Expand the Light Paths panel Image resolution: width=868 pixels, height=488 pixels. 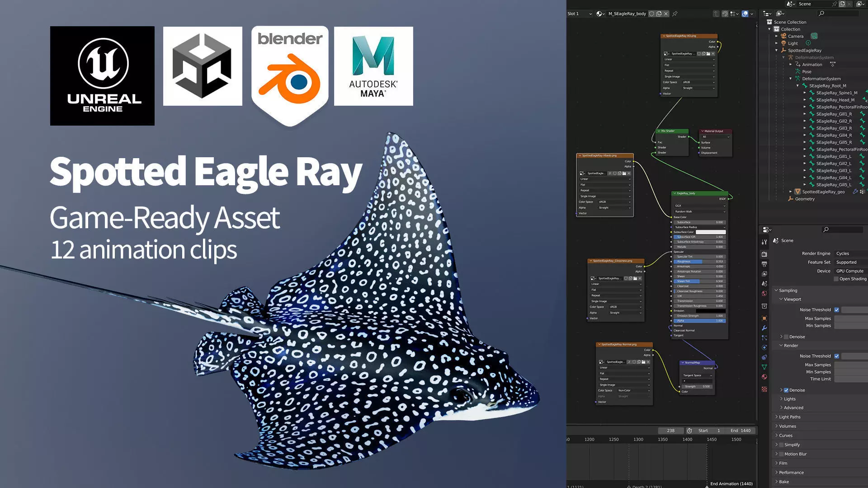(790, 417)
